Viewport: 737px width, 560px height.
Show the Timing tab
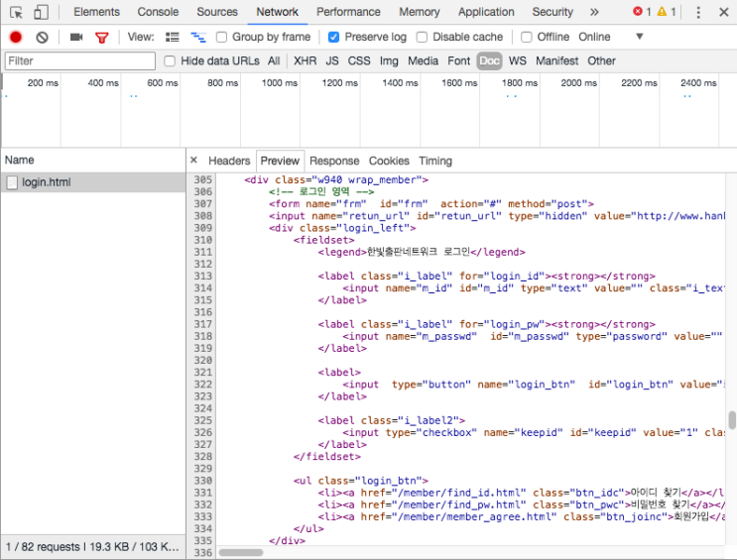coord(435,162)
